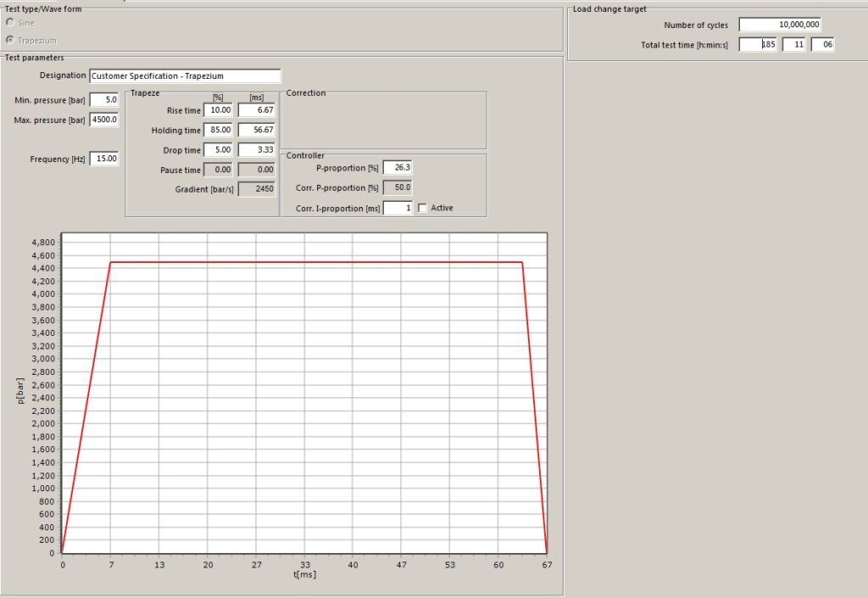Select the Drop time percentage input
The height and width of the screenshot is (598, 868).
tap(220, 149)
